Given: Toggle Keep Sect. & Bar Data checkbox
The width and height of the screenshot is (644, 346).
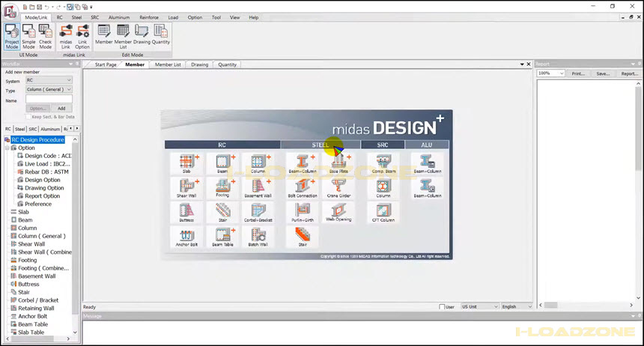Looking at the screenshot, I should point(28,117).
